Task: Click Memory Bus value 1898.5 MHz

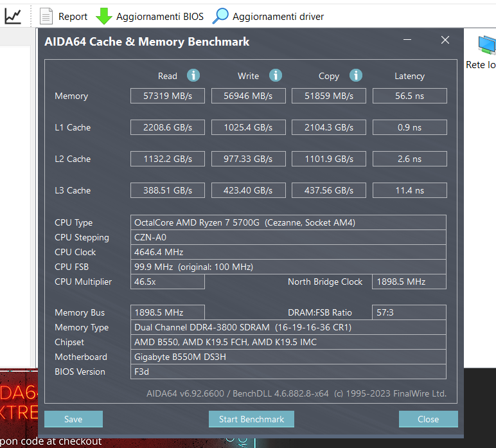Action: (x=168, y=312)
